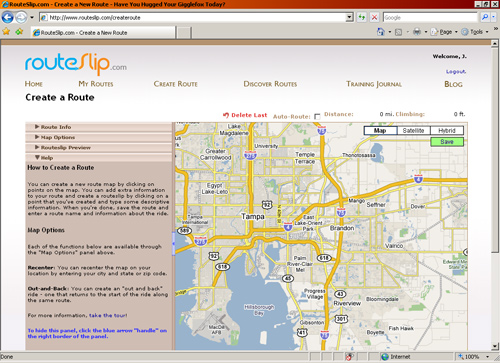Open the Page toolbar menu
Screen dimensions: 500x363
coord(444,32)
